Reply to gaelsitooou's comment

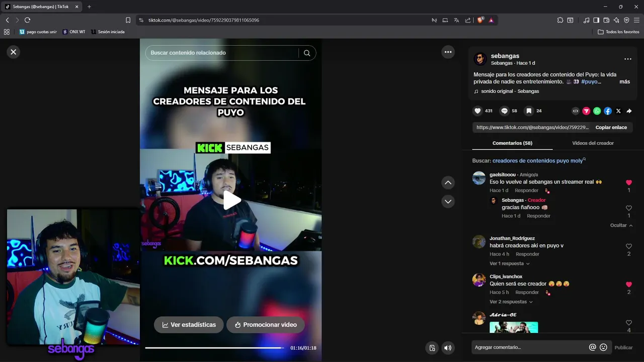click(526, 191)
